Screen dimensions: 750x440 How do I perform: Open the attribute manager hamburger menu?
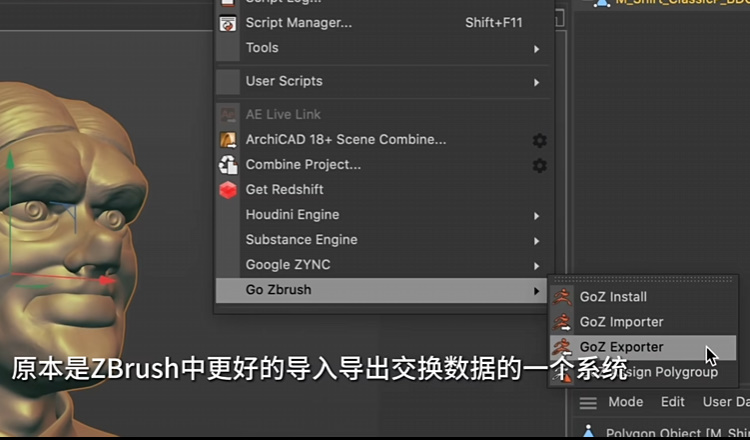click(x=588, y=403)
